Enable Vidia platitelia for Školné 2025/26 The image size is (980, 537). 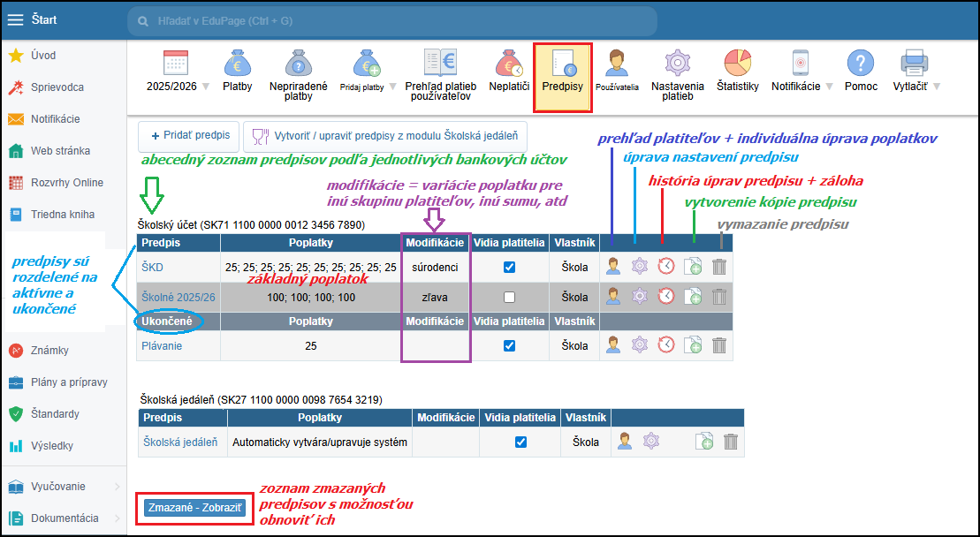pyautogui.click(x=509, y=298)
